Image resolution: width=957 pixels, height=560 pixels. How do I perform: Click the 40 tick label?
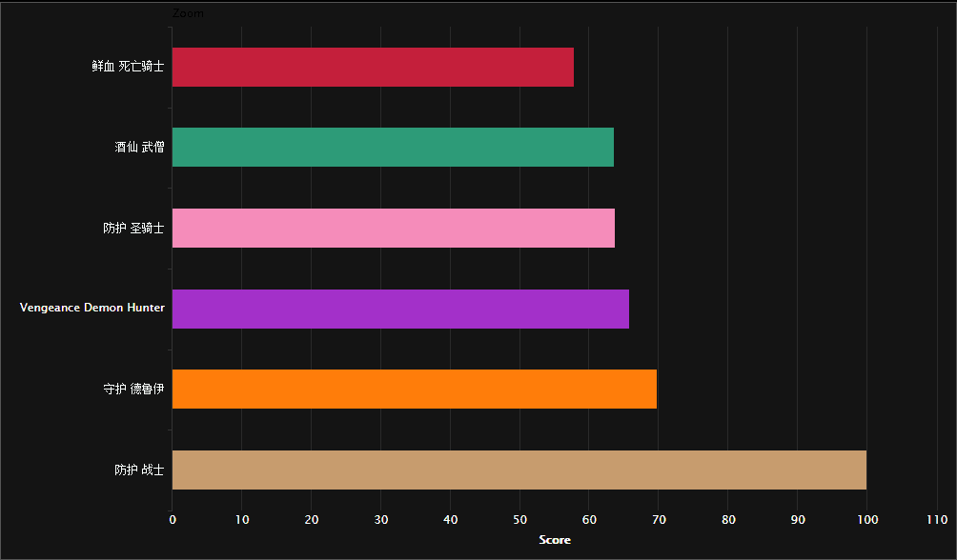(x=451, y=520)
